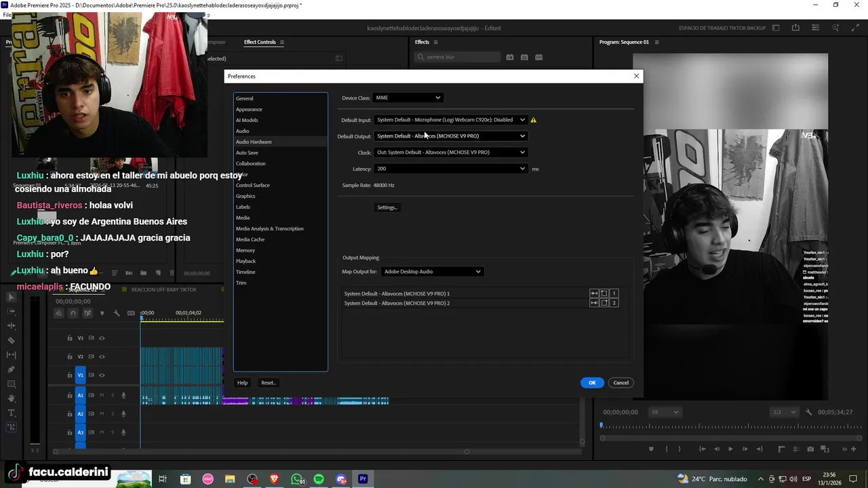The image size is (868, 488).
Task: Open Map Output for dropdown
Action: coord(432,272)
